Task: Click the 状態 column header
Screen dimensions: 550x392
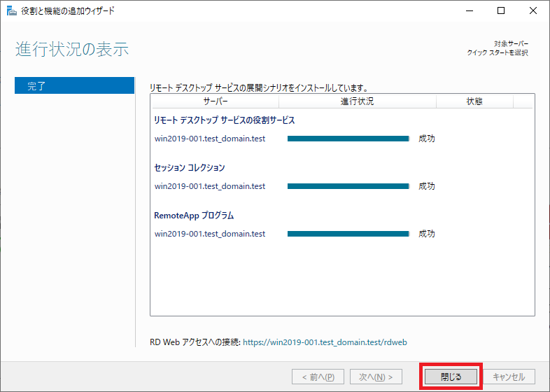Action: [474, 101]
